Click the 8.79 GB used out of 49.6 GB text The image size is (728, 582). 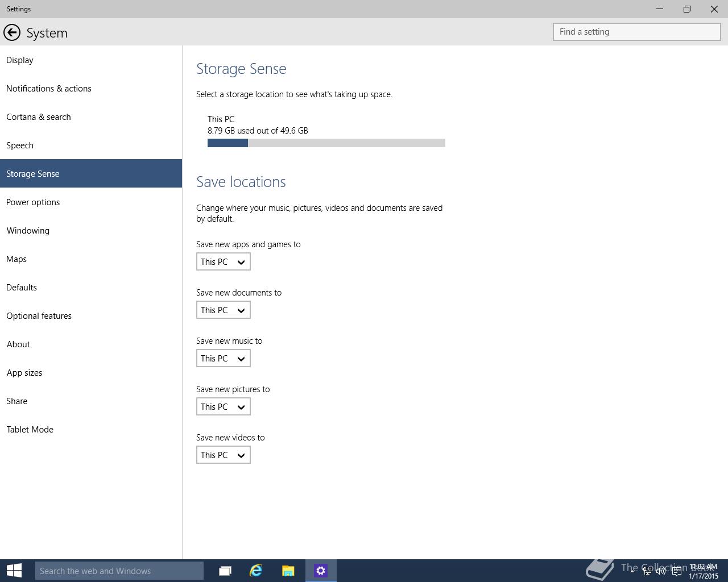(258, 131)
